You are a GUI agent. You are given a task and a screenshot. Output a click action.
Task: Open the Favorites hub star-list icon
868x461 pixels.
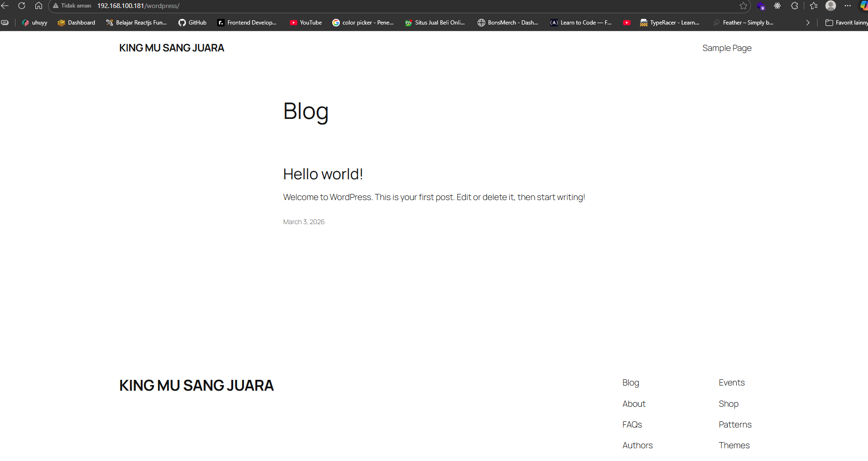click(x=814, y=6)
